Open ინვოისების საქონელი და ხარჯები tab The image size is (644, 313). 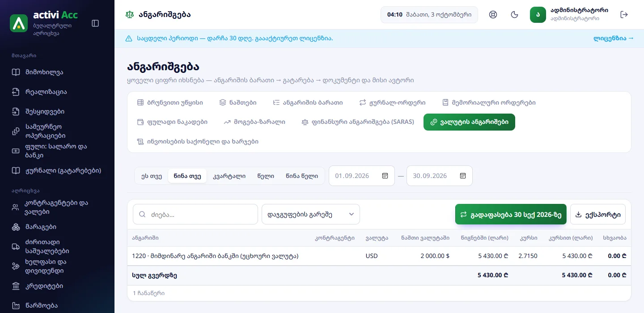pos(198,141)
